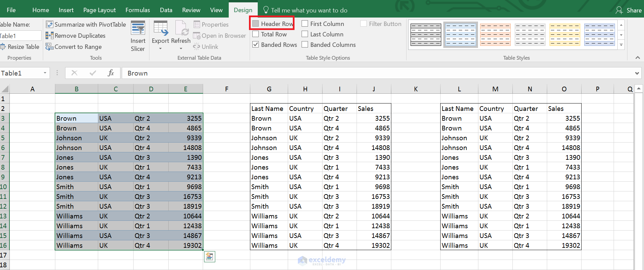Screen dimensions: 644x270
Task: Collapse the ribbon with the chevron
Action: [x=638, y=58]
